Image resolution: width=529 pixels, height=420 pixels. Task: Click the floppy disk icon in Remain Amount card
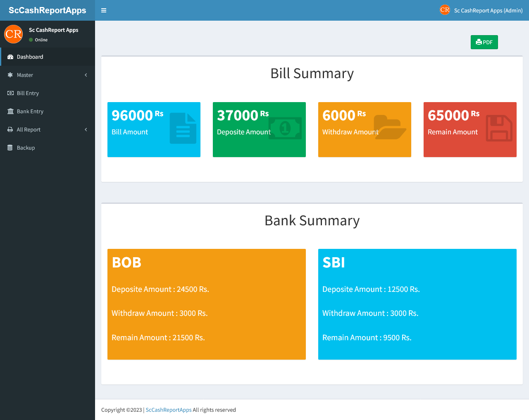(499, 128)
